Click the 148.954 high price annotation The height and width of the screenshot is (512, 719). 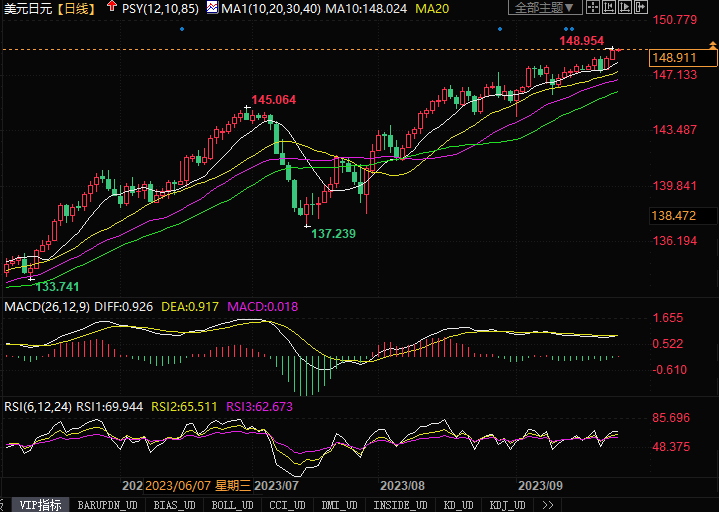click(x=581, y=41)
